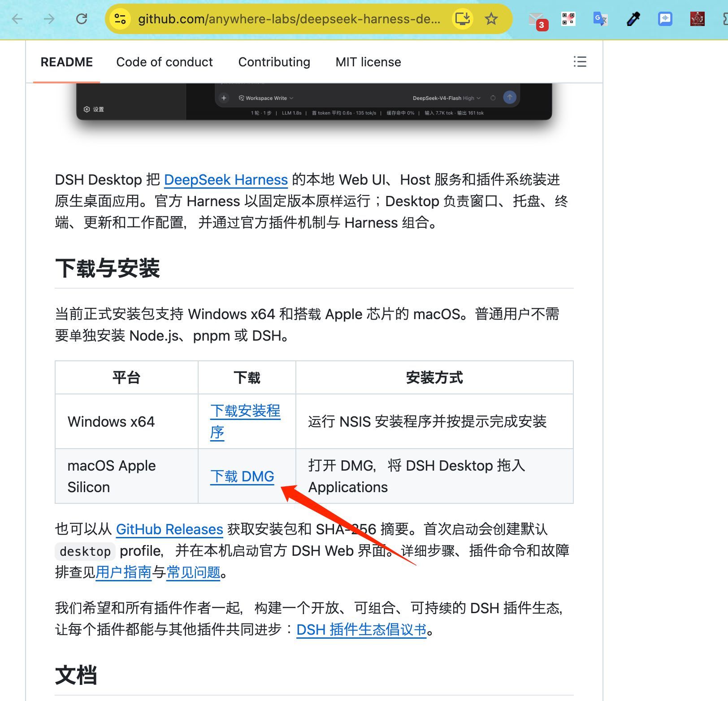Open the QR code extension
The image size is (728, 701).
click(x=568, y=19)
